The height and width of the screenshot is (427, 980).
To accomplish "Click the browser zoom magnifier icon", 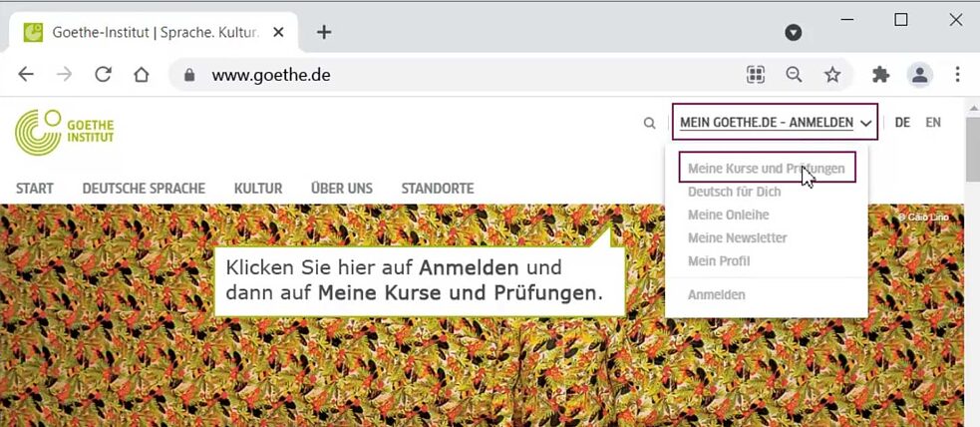I will [794, 74].
